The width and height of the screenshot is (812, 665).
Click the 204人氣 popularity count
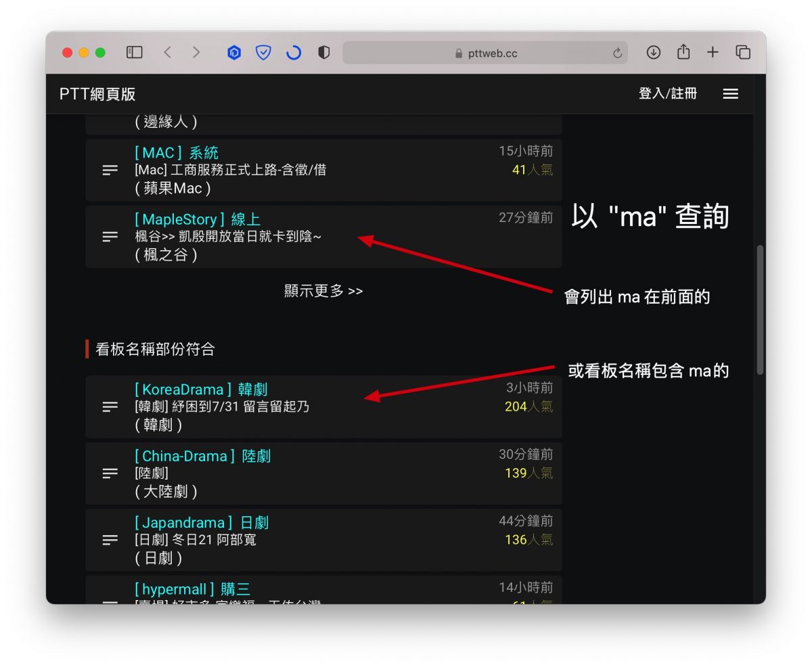[528, 407]
